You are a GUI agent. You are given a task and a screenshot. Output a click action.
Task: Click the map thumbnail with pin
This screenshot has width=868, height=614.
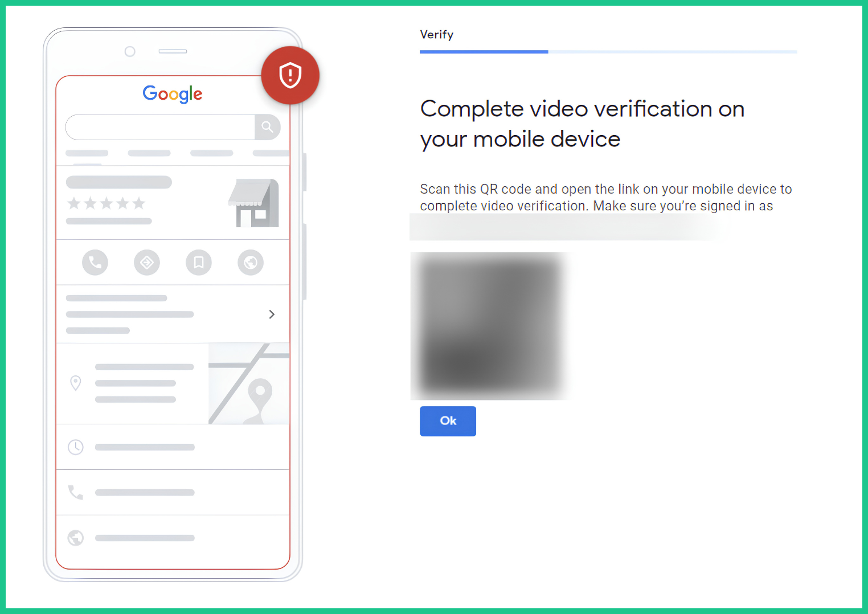pyautogui.click(x=249, y=383)
